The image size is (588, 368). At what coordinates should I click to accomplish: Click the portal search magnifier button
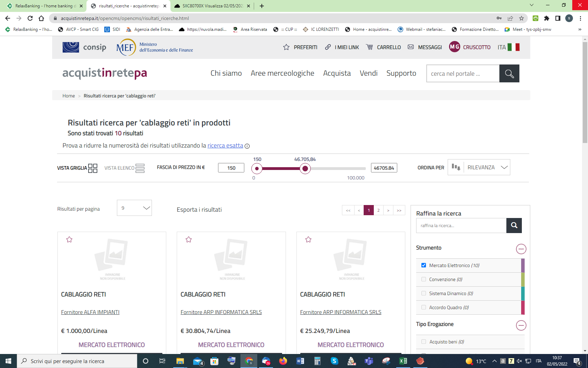pos(509,74)
